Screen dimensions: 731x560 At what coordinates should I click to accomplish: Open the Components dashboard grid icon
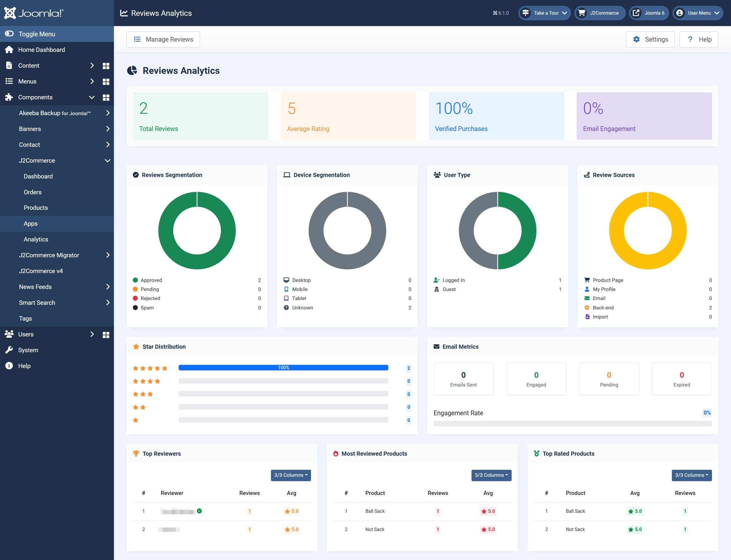pyautogui.click(x=106, y=97)
